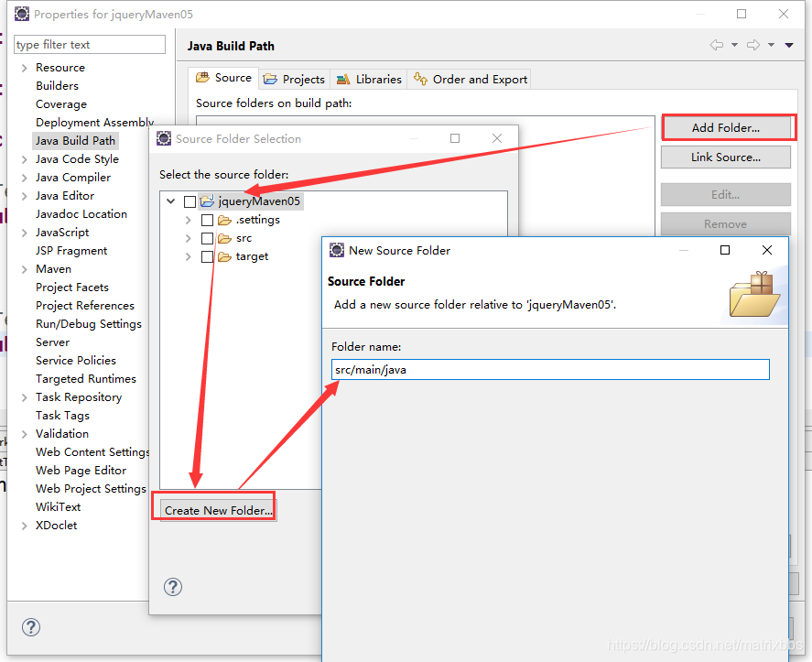The width and height of the screenshot is (812, 662).
Task: Open the view menu triangle in Java Build Path header
Action: coord(789,45)
